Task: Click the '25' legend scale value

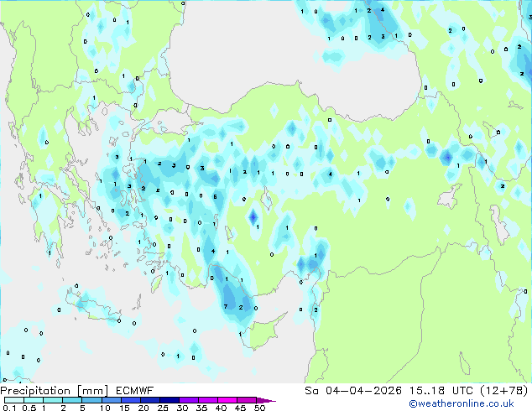Action: pos(163,408)
